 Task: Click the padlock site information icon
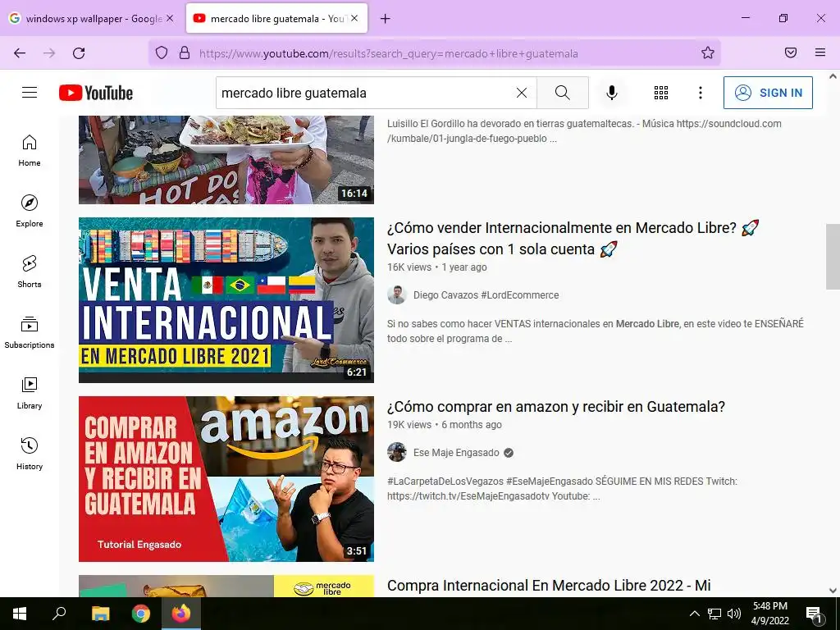[x=185, y=53]
